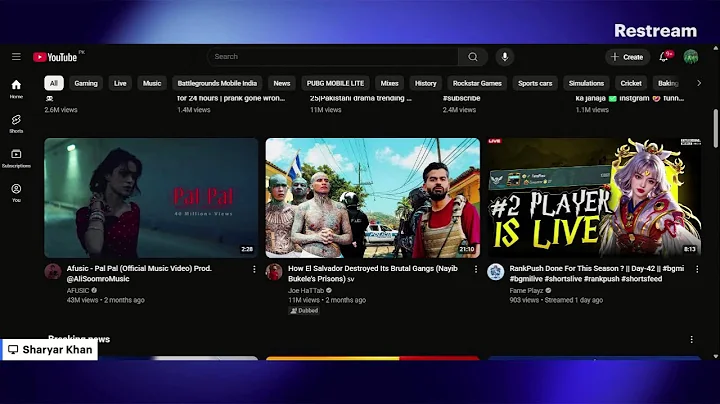Select Rockstar Games chip
The width and height of the screenshot is (720, 404).
477,83
